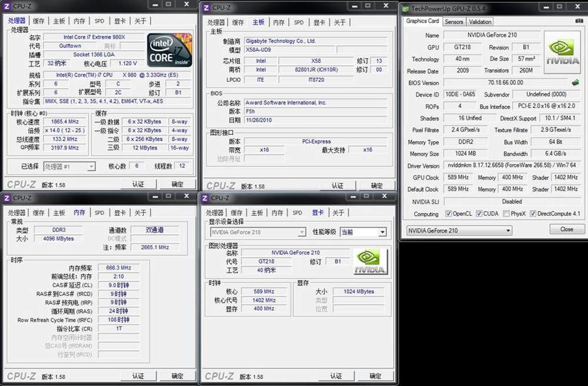The height and width of the screenshot is (386, 588).
Task: Click the mainboard model value "X58A-UD9"
Action: (289, 49)
